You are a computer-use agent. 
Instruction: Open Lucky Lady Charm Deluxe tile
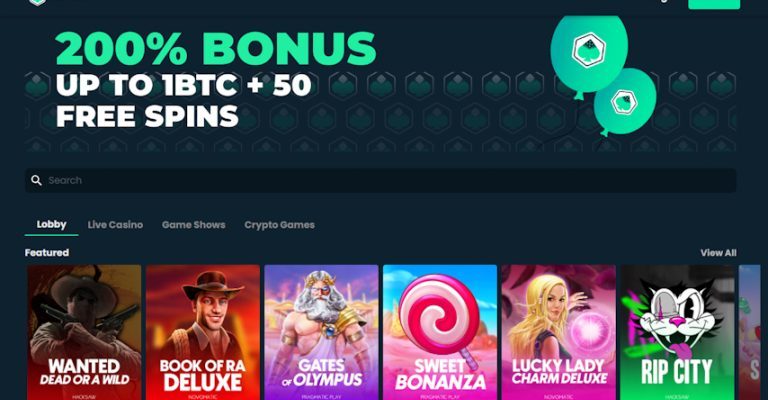[x=558, y=332]
